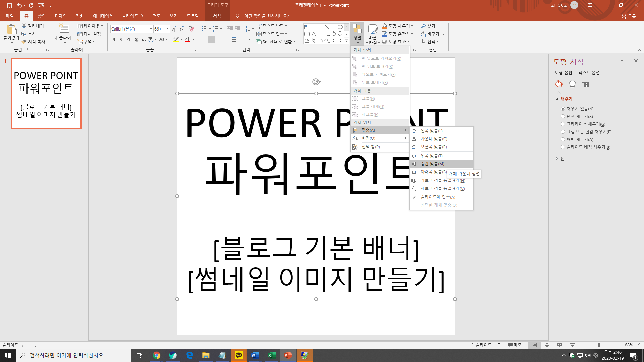Select the No Fill (채우기 없음) radio
Image resolution: width=644 pixels, height=362 pixels.
click(563, 109)
